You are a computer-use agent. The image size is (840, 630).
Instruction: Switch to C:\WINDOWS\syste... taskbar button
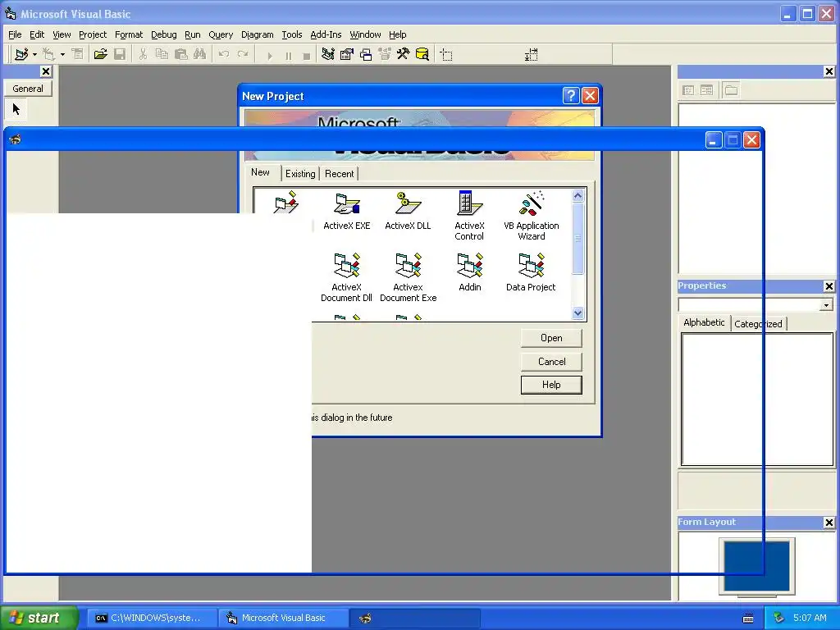click(x=153, y=618)
